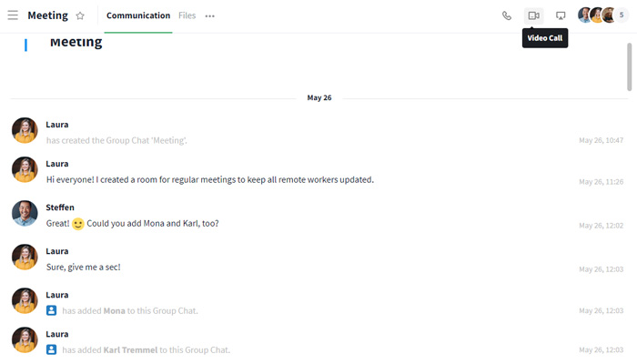Switch to the Communication tab
Image resolution: width=637 pixels, height=364 pixels.
(137, 15)
